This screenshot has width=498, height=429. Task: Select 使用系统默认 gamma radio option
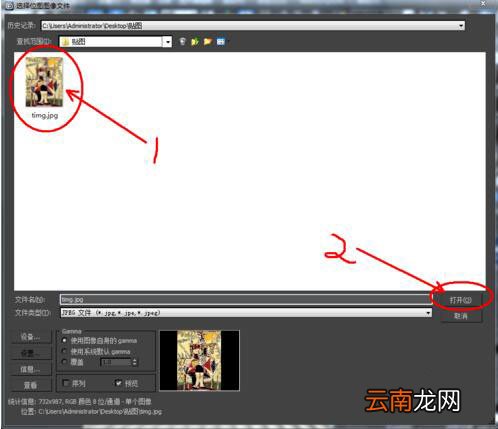point(64,351)
